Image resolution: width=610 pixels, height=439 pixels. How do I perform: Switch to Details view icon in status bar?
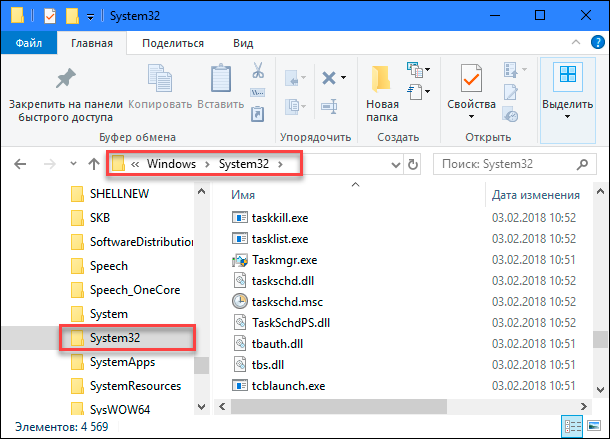point(571,427)
